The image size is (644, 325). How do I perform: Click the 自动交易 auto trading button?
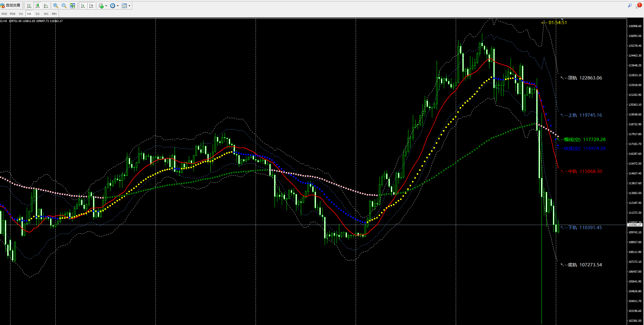11,6
